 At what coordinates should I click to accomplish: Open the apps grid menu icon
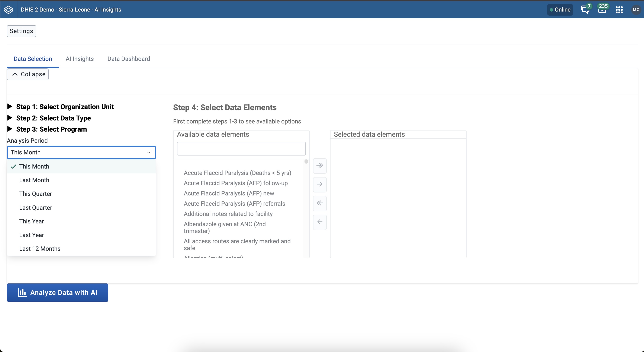tap(619, 10)
